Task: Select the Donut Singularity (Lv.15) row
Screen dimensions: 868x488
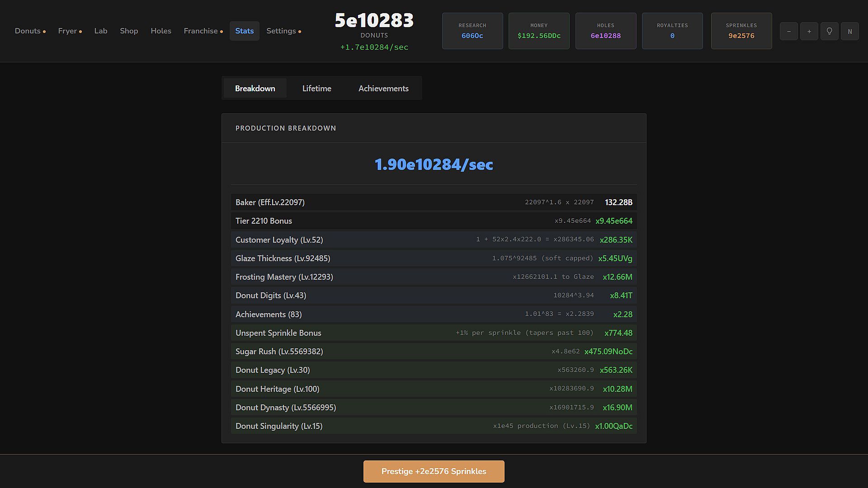Action: [434, 426]
